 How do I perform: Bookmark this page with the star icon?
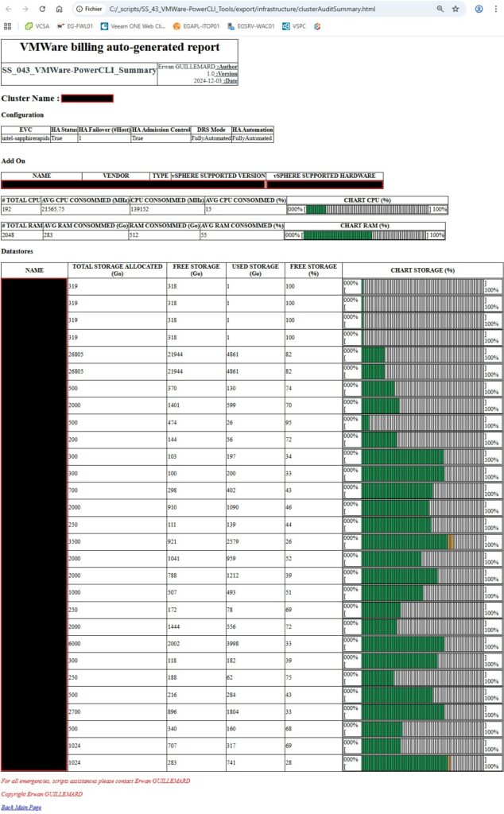[456, 9]
